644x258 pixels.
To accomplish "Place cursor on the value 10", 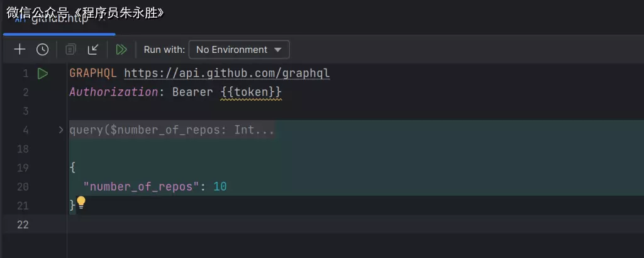I will click(219, 187).
